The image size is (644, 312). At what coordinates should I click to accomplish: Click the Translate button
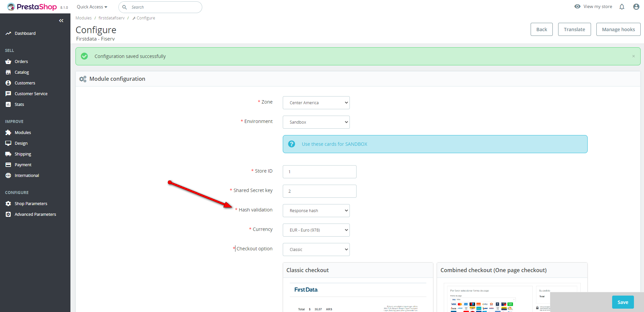(x=575, y=29)
